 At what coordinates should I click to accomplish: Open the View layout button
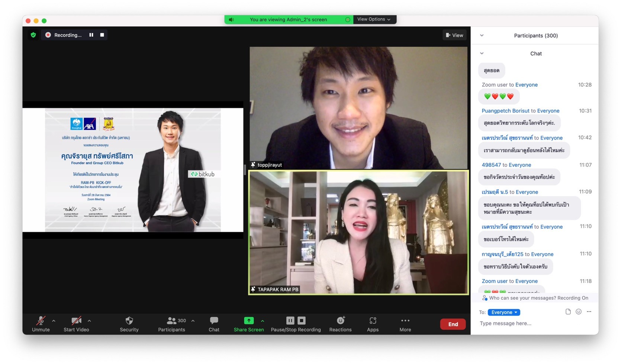click(x=454, y=35)
